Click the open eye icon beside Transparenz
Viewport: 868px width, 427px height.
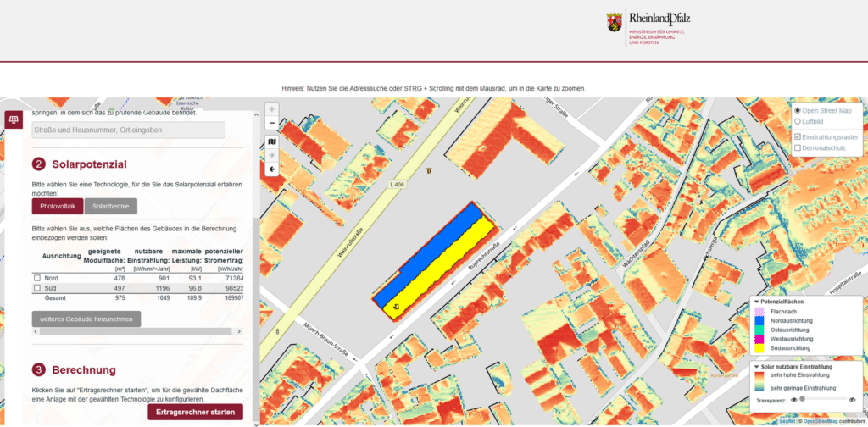(x=794, y=398)
